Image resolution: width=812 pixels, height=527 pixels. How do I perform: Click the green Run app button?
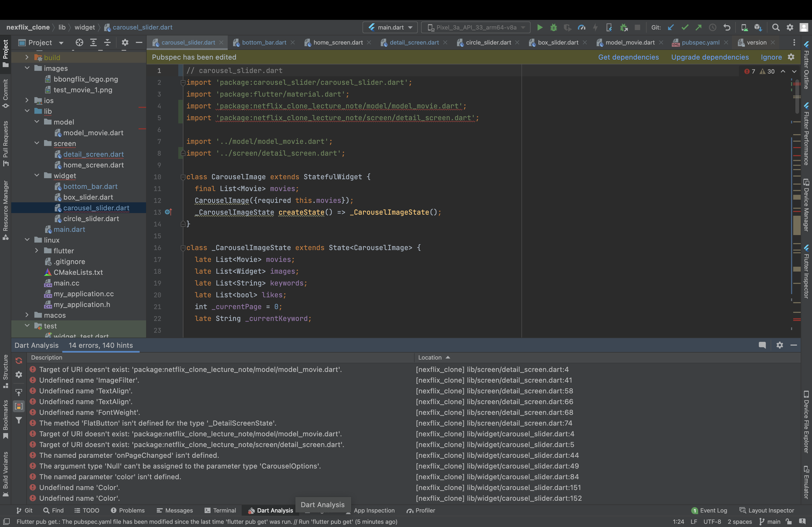pyautogui.click(x=539, y=27)
